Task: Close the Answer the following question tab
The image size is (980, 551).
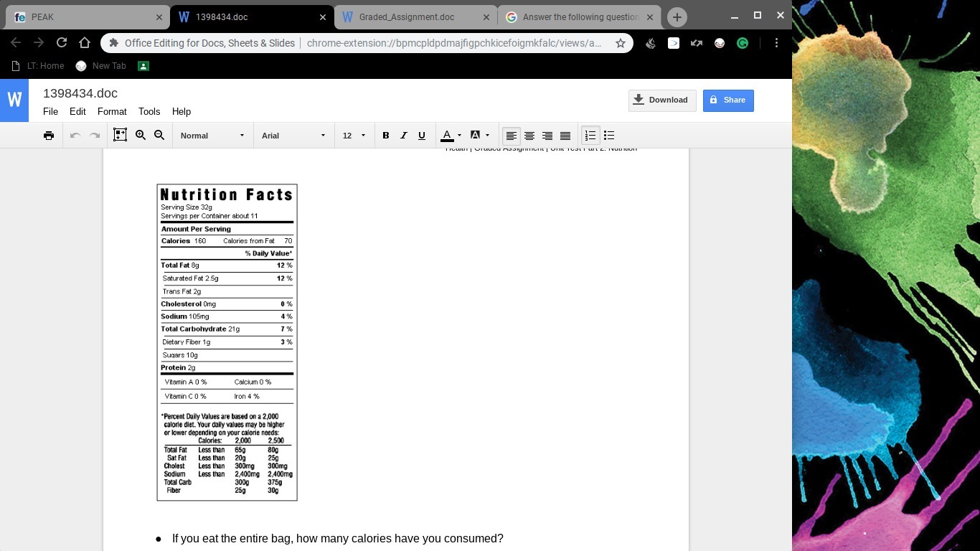Action: [651, 17]
